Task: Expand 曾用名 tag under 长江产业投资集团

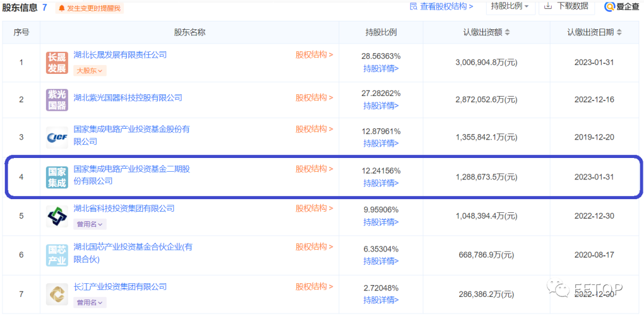Action: [90, 302]
